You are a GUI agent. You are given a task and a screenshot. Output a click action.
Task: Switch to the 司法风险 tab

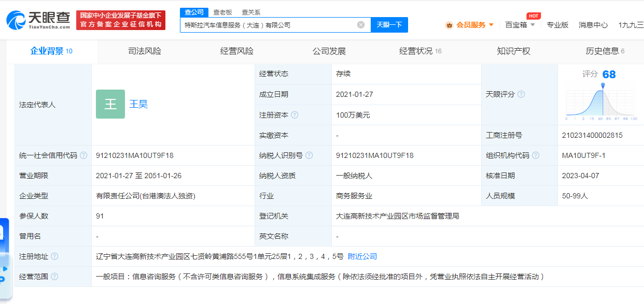click(x=145, y=51)
